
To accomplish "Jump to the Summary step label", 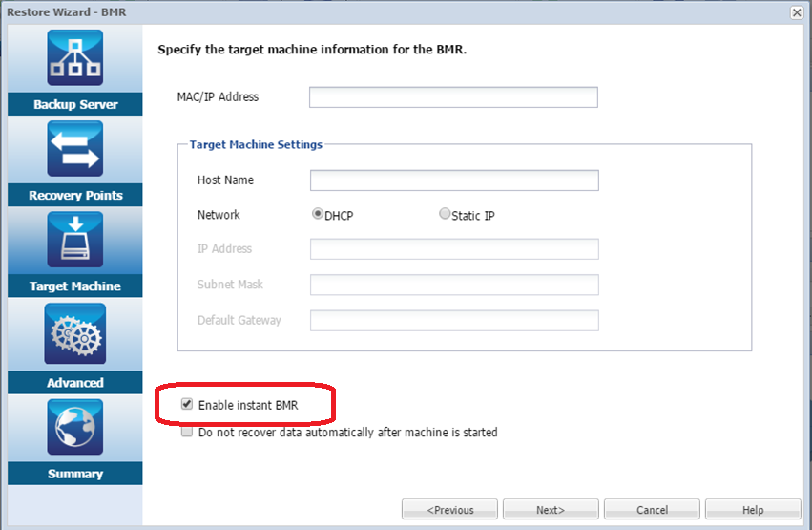I will point(75,474).
